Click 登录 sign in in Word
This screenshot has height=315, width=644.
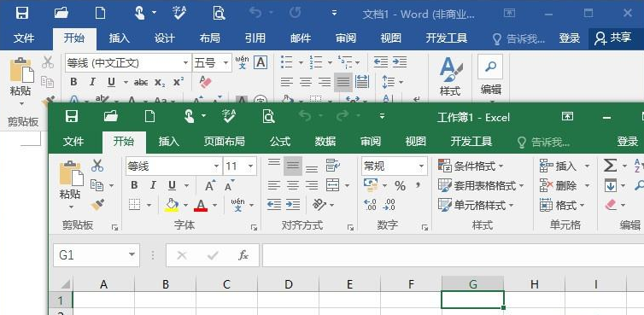[x=569, y=38]
